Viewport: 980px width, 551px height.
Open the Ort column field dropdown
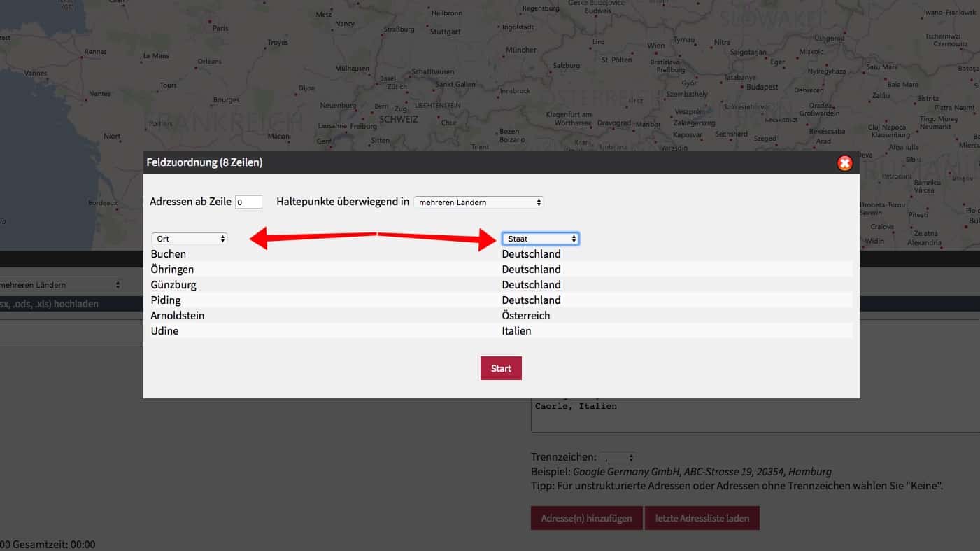190,239
